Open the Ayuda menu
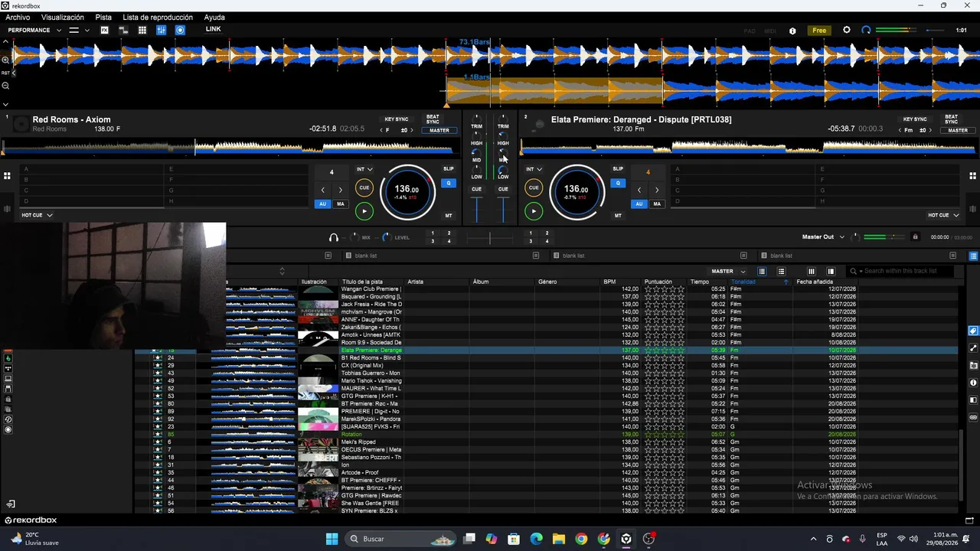Viewport: 980px width, 551px height. [214, 17]
